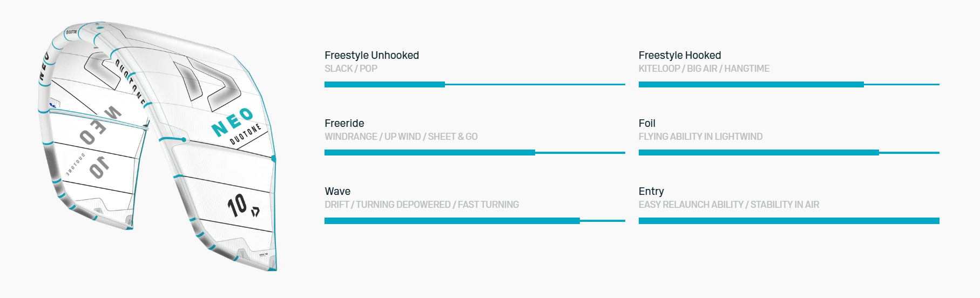
Task: Click the Freeride heading
Action: pos(344,123)
